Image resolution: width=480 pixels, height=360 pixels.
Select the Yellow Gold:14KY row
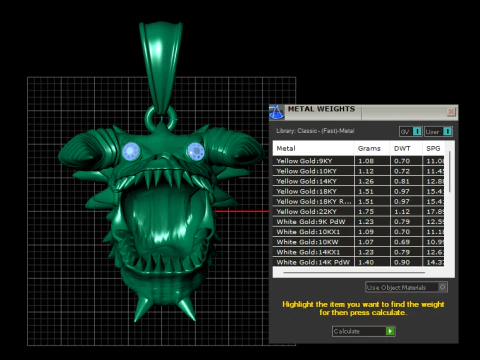pyautogui.click(x=358, y=181)
